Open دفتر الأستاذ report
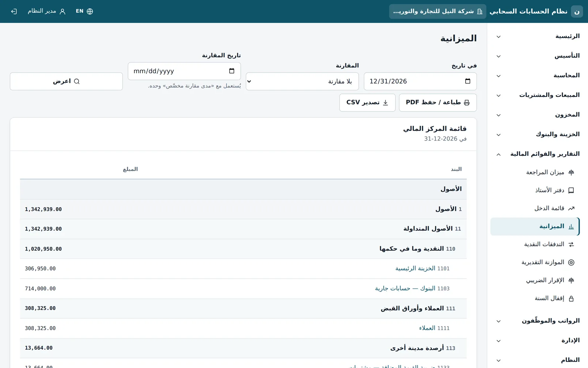588x368 pixels. (535, 190)
